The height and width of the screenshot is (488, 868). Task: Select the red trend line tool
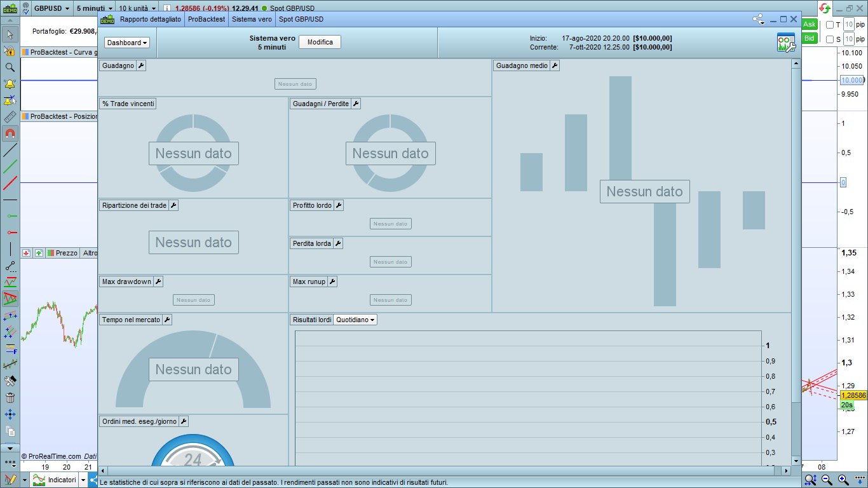(x=10, y=184)
